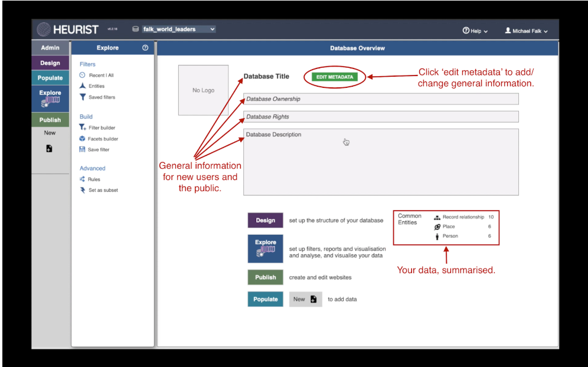This screenshot has width=588, height=367.
Task: Click the Entities icon in Filters
Action: (x=83, y=86)
